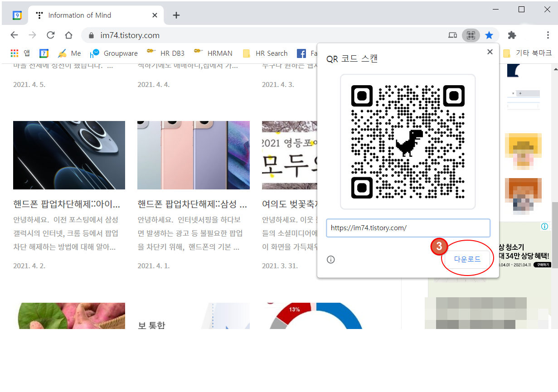Click the 구매하기 ad button

pos(542,265)
